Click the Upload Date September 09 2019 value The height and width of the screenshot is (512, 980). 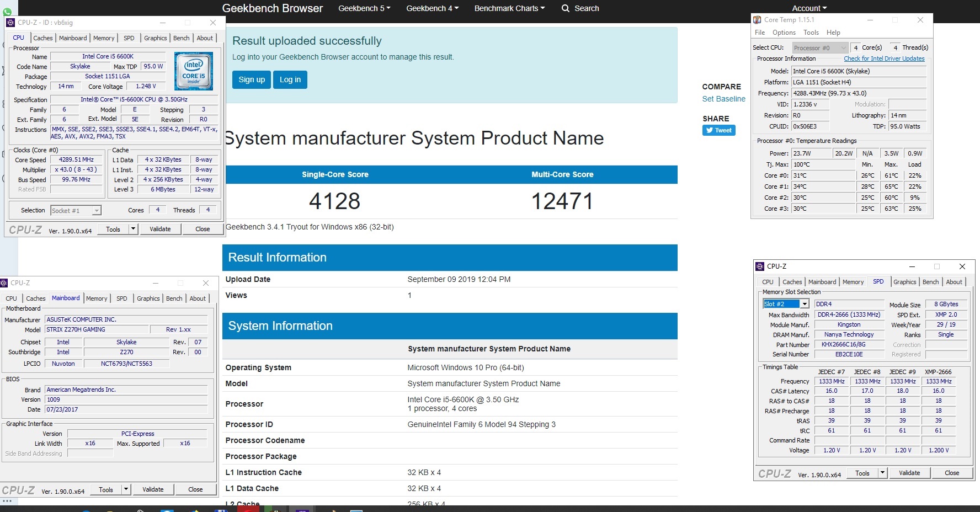(459, 279)
